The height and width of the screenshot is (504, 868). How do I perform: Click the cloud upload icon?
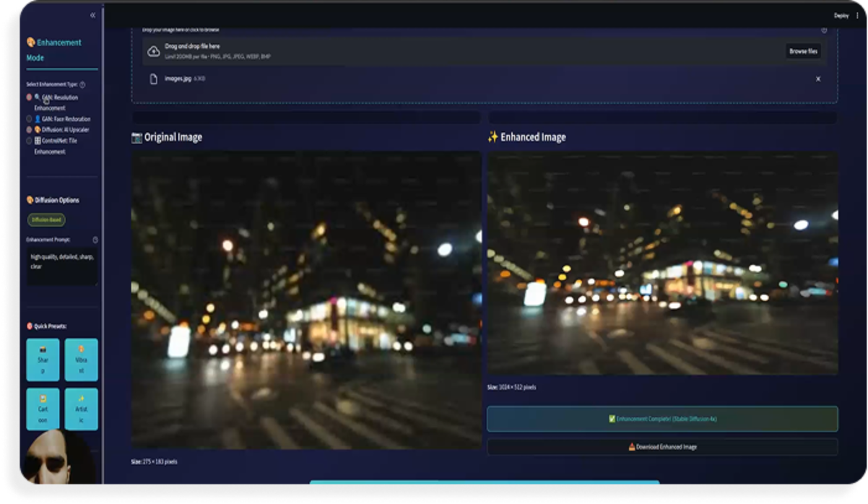[x=154, y=51]
